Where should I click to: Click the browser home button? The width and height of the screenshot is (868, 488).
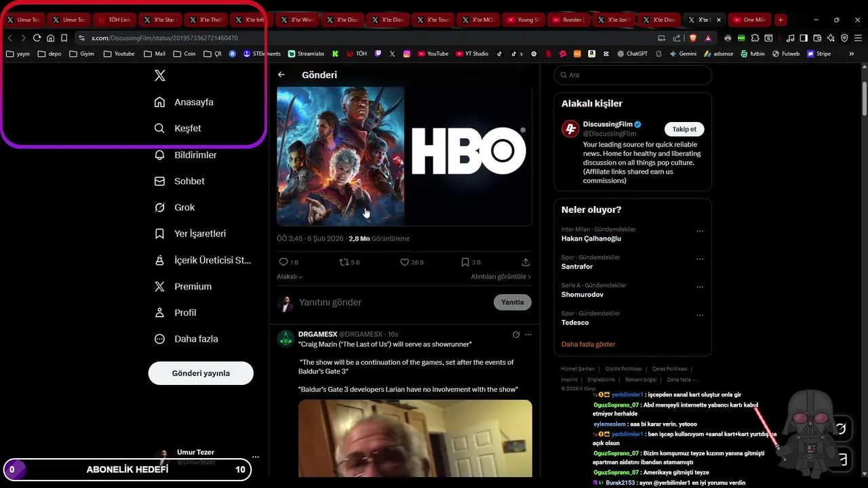(x=50, y=38)
